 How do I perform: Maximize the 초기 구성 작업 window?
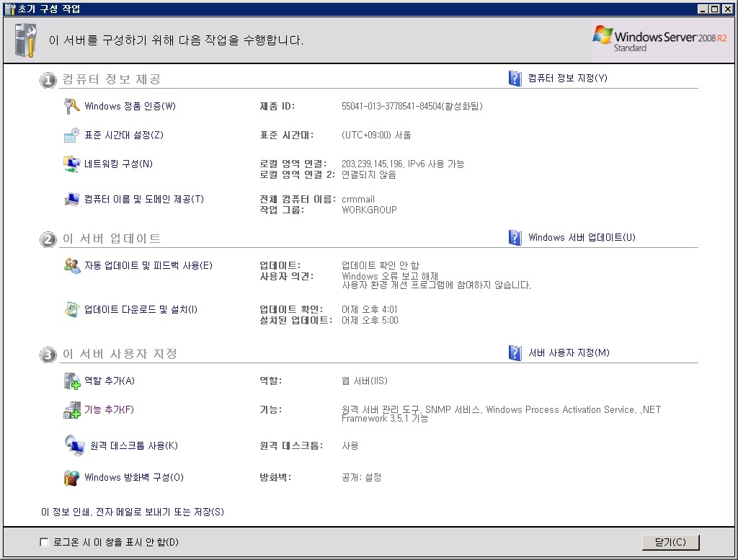(714, 9)
